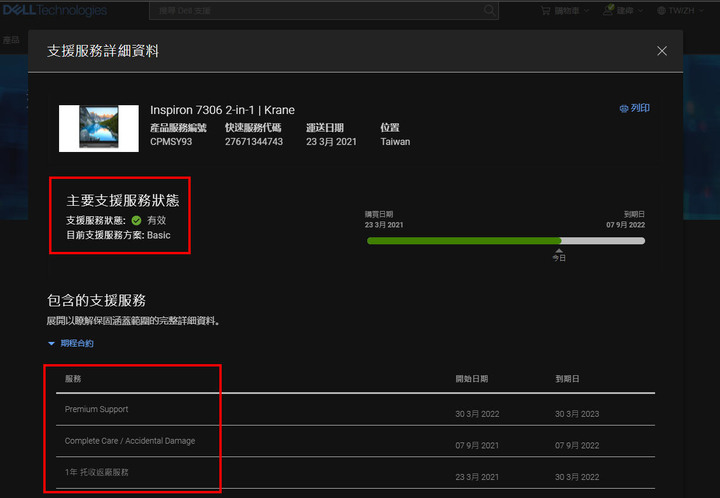Click the Inspiron 7306 2-in-1 title
This screenshot has height=498, width=720.
click(x=222, y=110)
